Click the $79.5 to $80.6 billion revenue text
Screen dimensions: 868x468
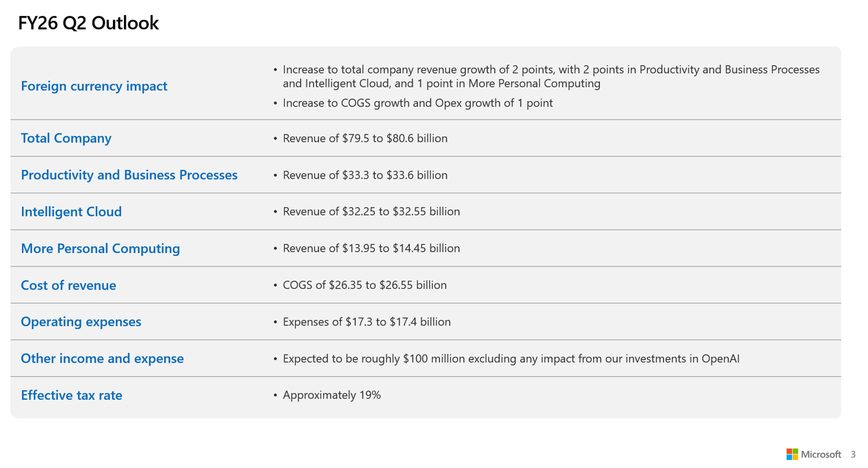[365, 138]
